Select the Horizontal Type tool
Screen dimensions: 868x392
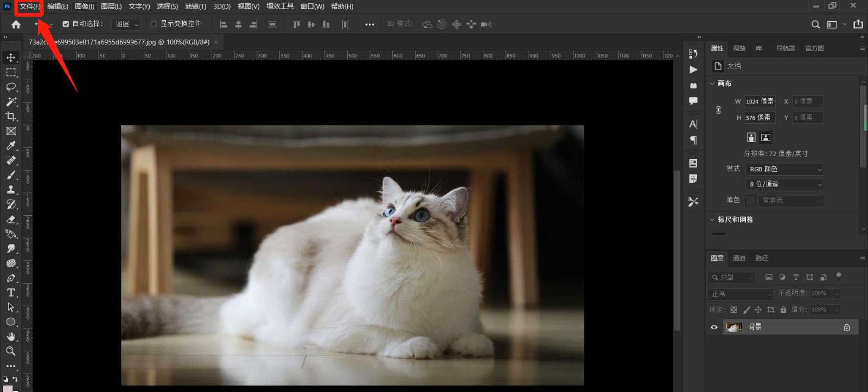pyautogui.click(x=11, y=292)
